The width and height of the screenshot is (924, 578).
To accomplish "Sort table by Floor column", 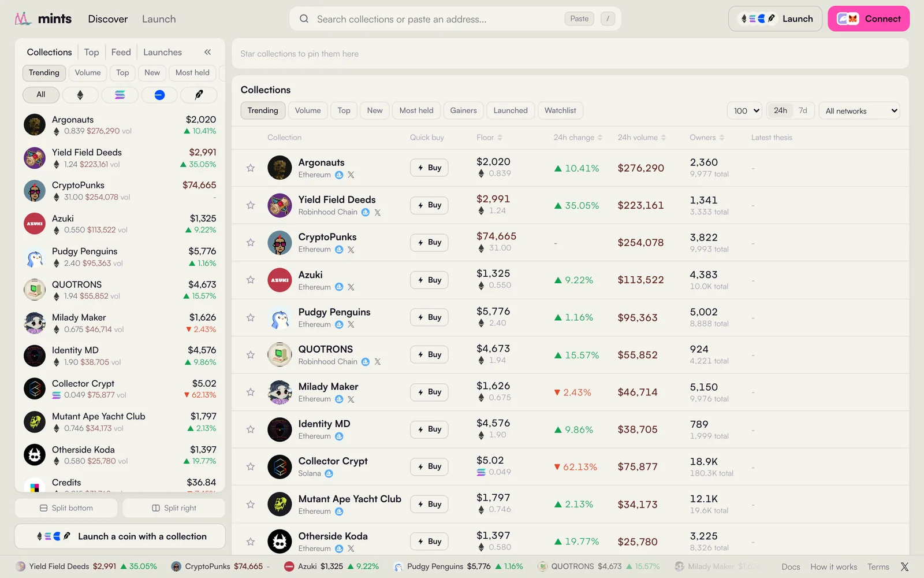I will (x=489, y=138).
